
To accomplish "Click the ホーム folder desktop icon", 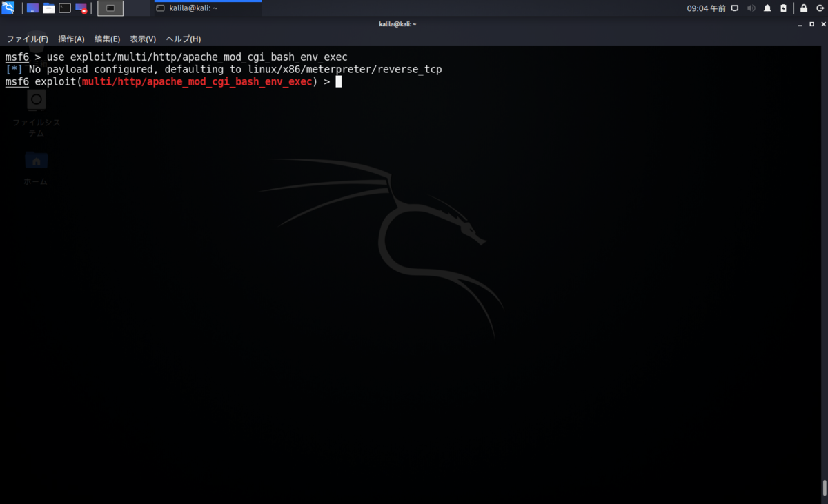I will pos(36,169).
